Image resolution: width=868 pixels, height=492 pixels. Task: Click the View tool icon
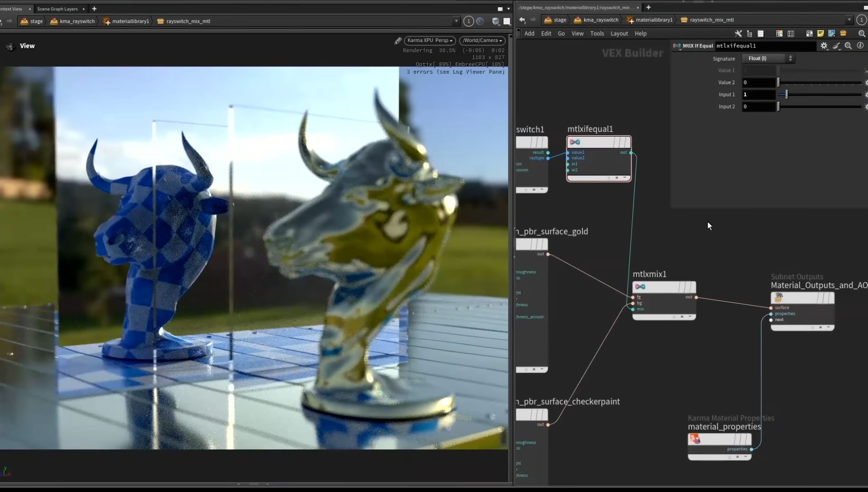[9, 46]
